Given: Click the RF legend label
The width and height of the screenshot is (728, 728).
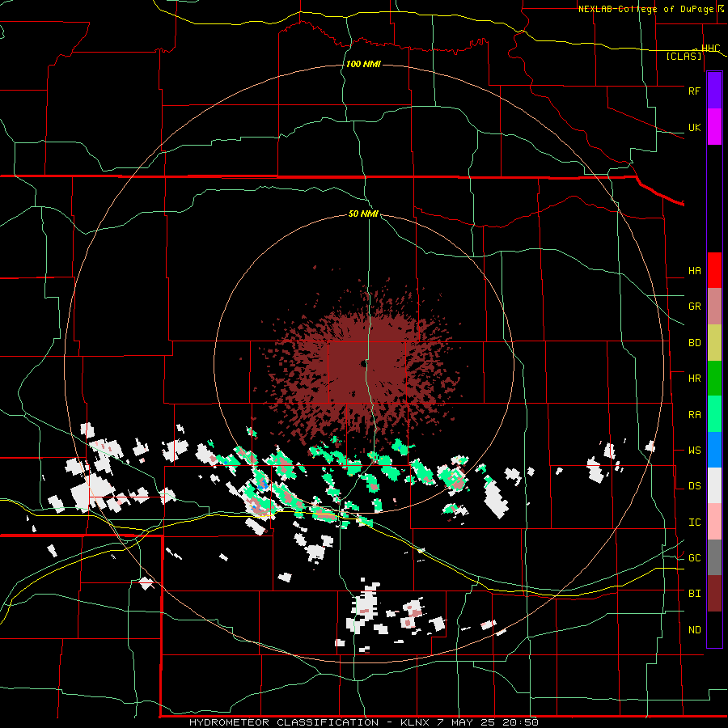Looking at the screenshot, I should click(694, 91).
